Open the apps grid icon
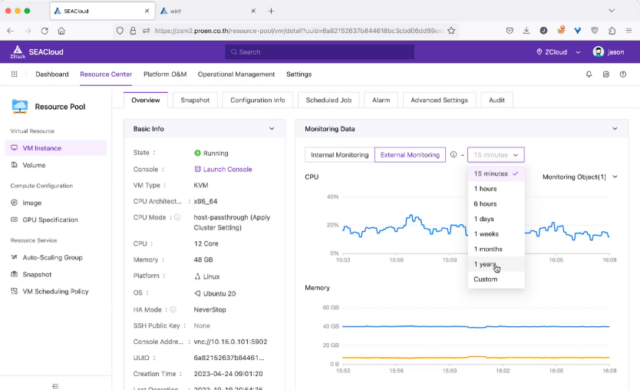 [x=14, y=74]
